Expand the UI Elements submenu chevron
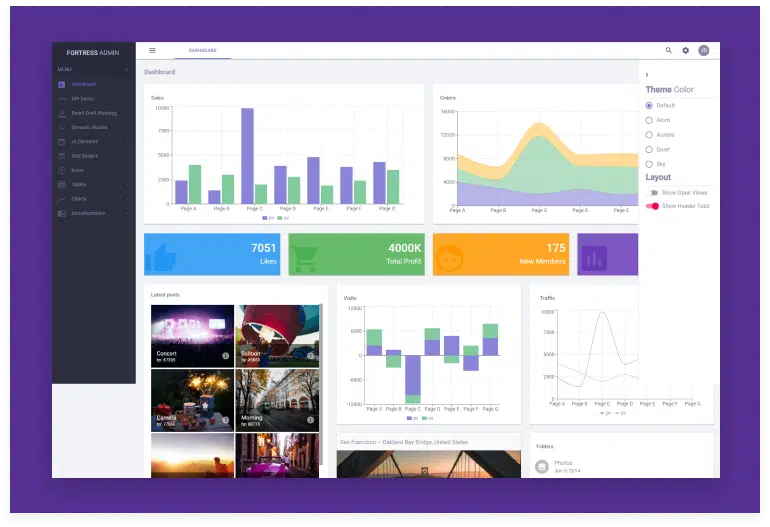The image size is (770, 527). point(127,142)
